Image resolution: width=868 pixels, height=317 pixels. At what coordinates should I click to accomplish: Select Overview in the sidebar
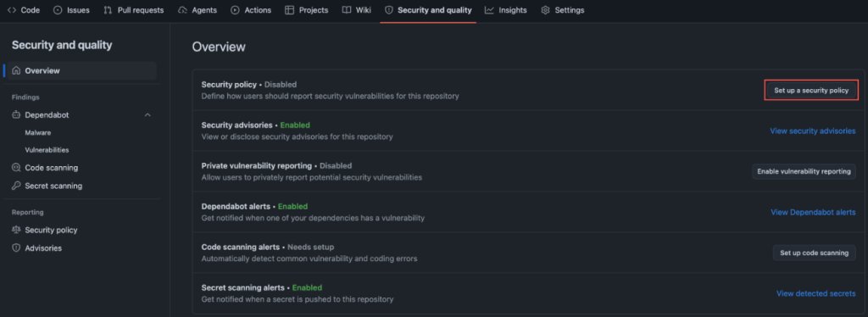pyautogui.click(x=82, y=71)
